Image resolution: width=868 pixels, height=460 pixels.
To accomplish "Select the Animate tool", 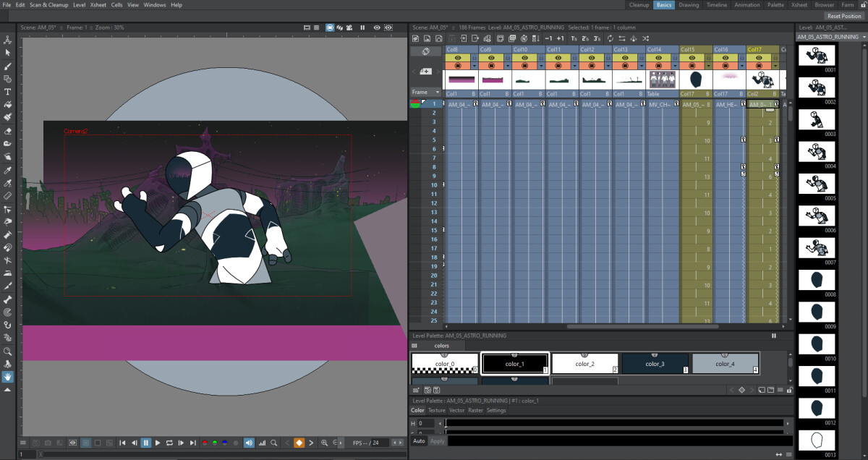I will (x=8, y=41).
